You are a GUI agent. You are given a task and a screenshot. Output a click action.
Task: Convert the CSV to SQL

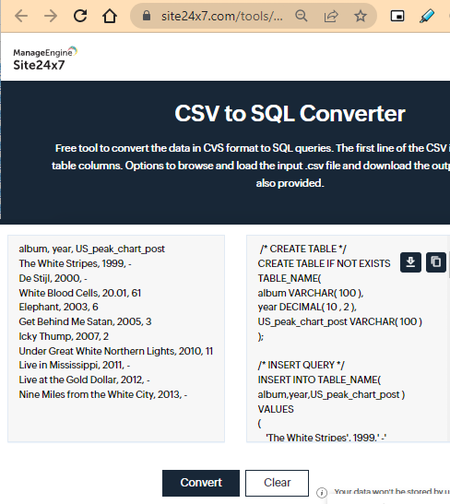201,483
